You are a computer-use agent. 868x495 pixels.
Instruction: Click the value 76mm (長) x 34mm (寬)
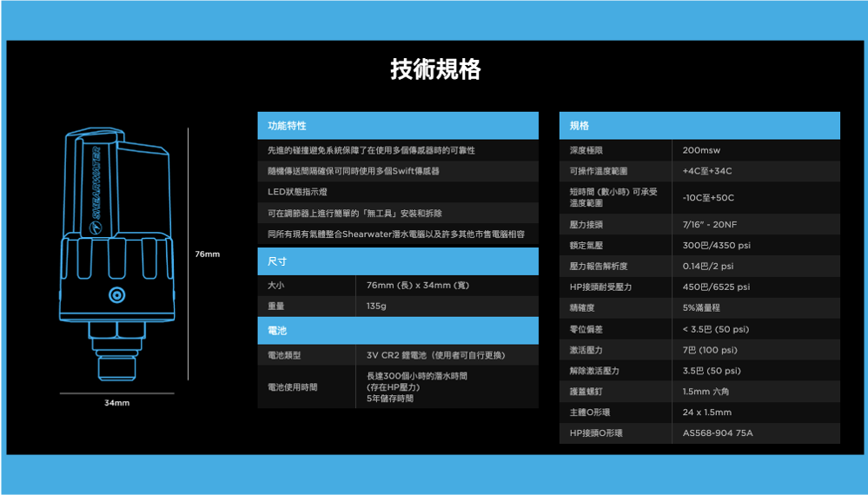pos(418,286)
